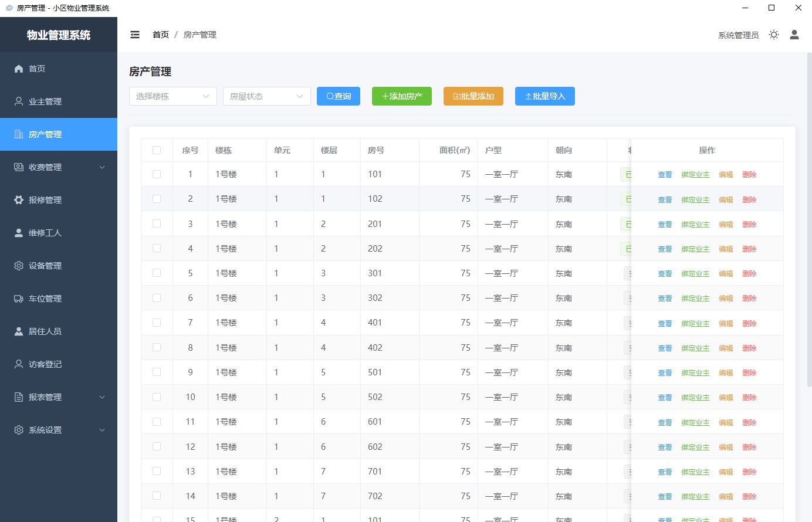
Task: Tick the checkbox for room 101 row
Action: 157,174
